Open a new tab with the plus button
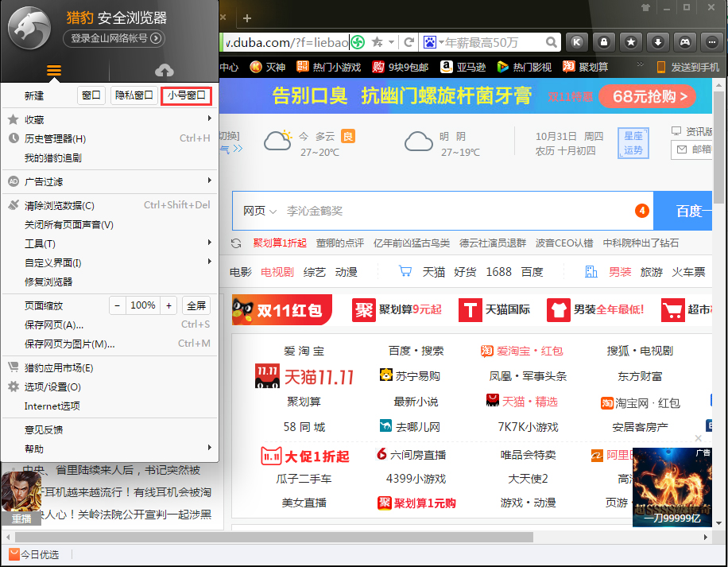This screenshot has height=567, width=728. 246,16
